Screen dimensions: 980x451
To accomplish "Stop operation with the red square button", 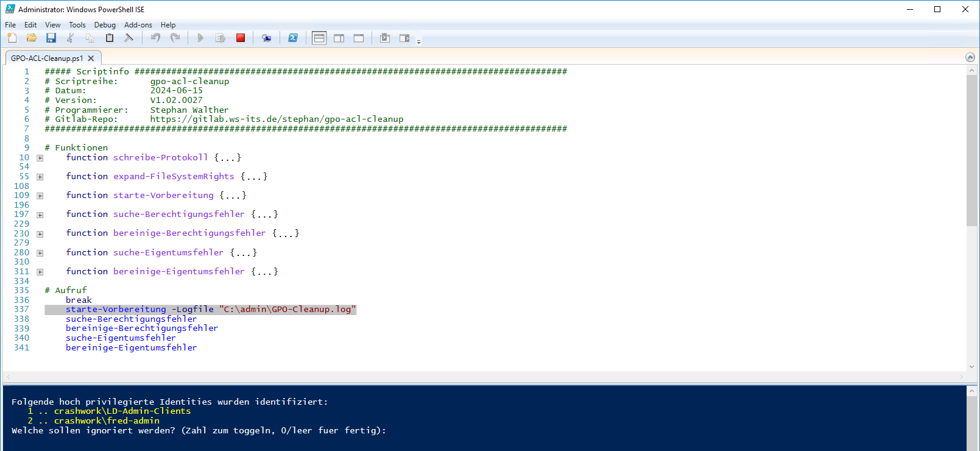I will (x=241, y=38).
